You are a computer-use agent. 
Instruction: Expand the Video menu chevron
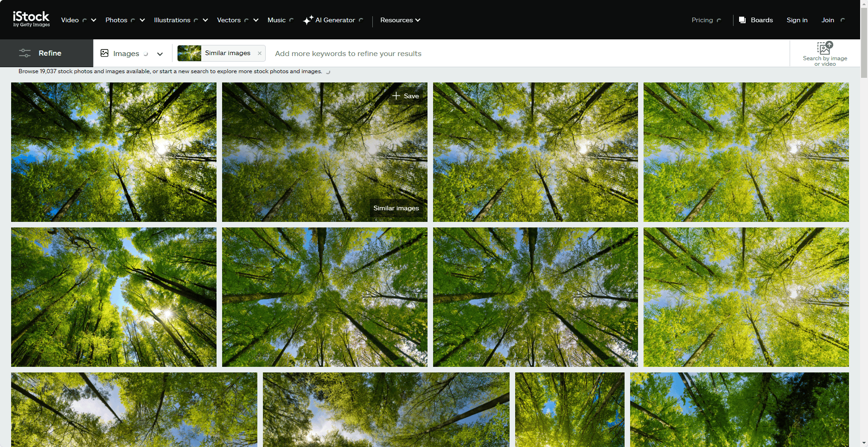94,20
